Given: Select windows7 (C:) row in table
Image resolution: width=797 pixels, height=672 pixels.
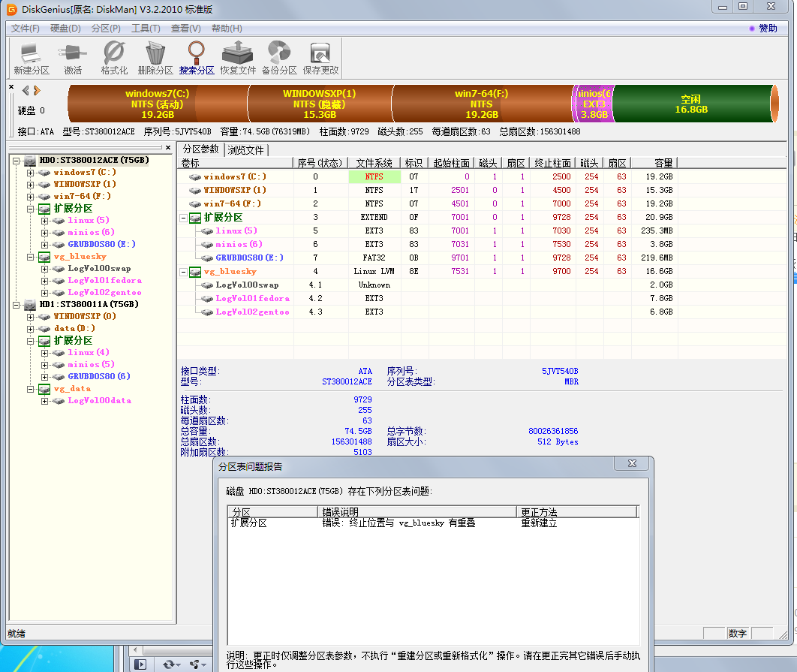Looking at the screenshot, I should tap(428, 176).
